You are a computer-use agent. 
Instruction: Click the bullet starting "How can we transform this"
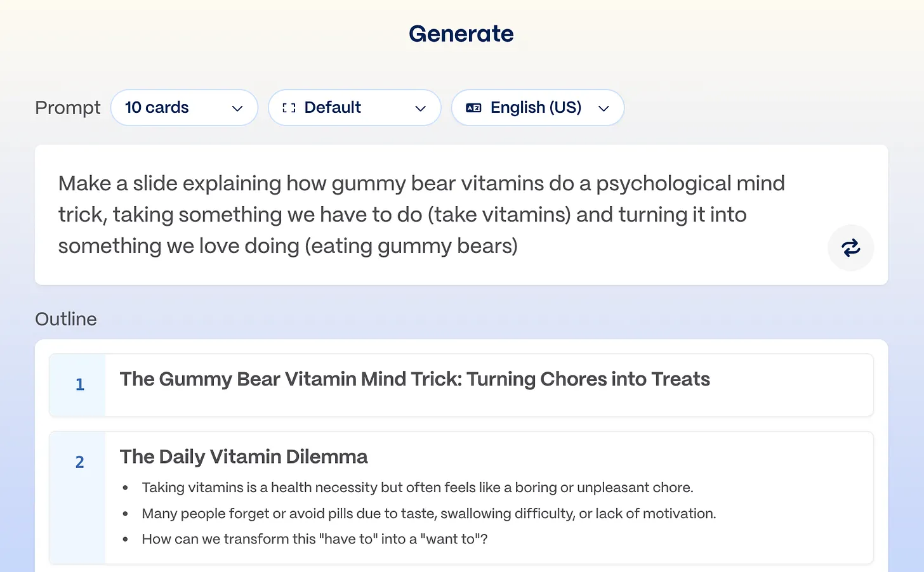pyautogui.click(x=314, y=539)
